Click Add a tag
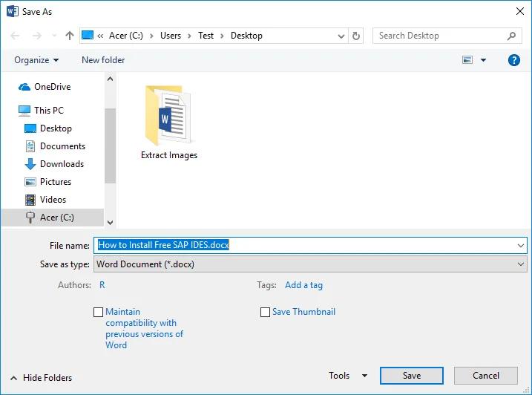 pos(304,285)
